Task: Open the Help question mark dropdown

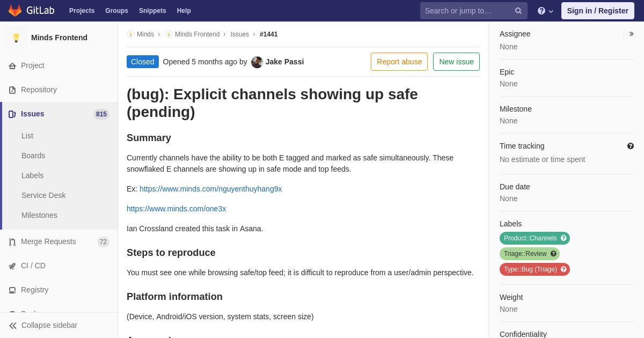Action: pos(545,11)
